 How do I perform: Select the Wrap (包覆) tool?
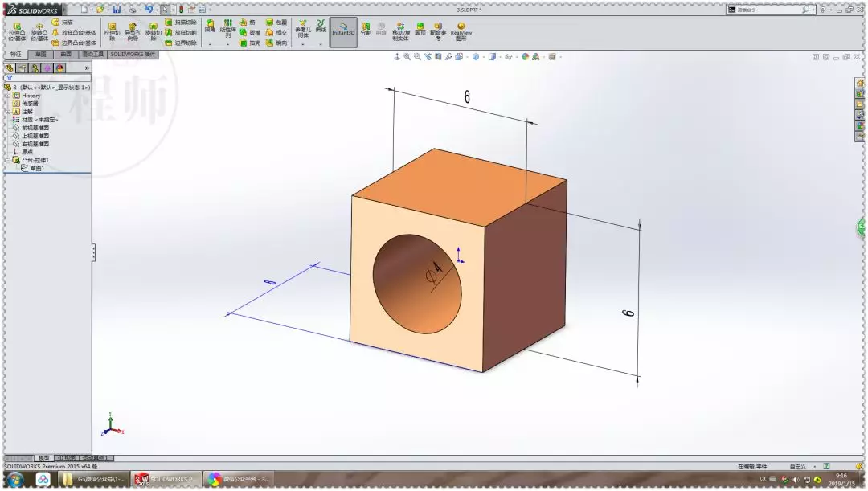[x=276, y=23]
